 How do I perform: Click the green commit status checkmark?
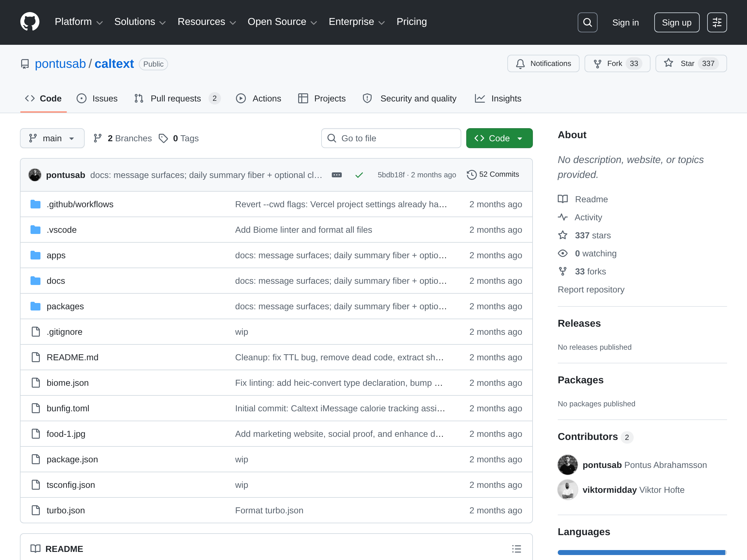359,175
